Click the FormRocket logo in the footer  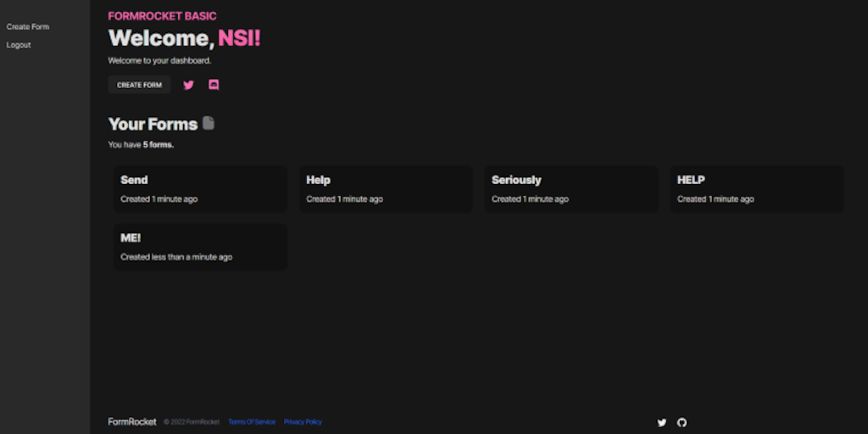pos(132,422)
